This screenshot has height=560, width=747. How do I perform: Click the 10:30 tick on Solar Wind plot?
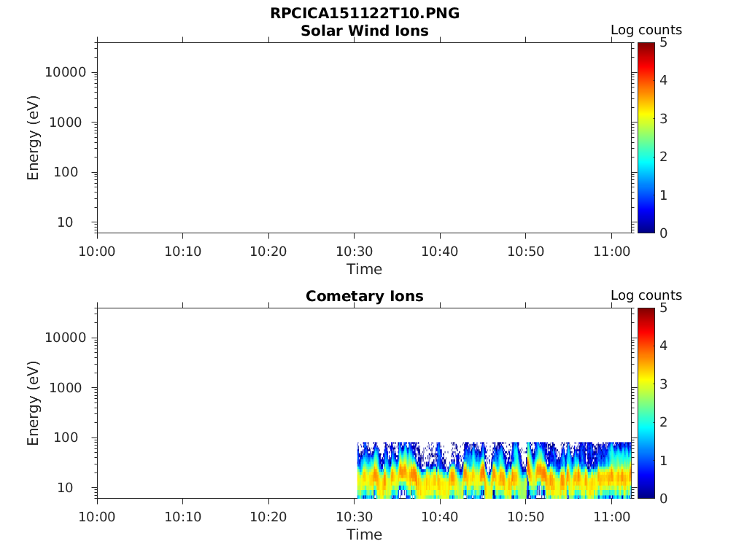[x=355, y=252]
